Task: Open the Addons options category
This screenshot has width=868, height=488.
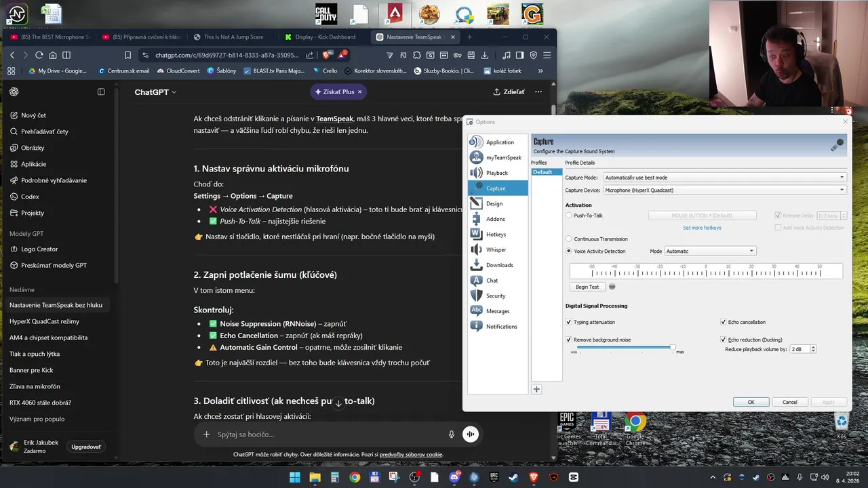Action: tap(498, 219)
